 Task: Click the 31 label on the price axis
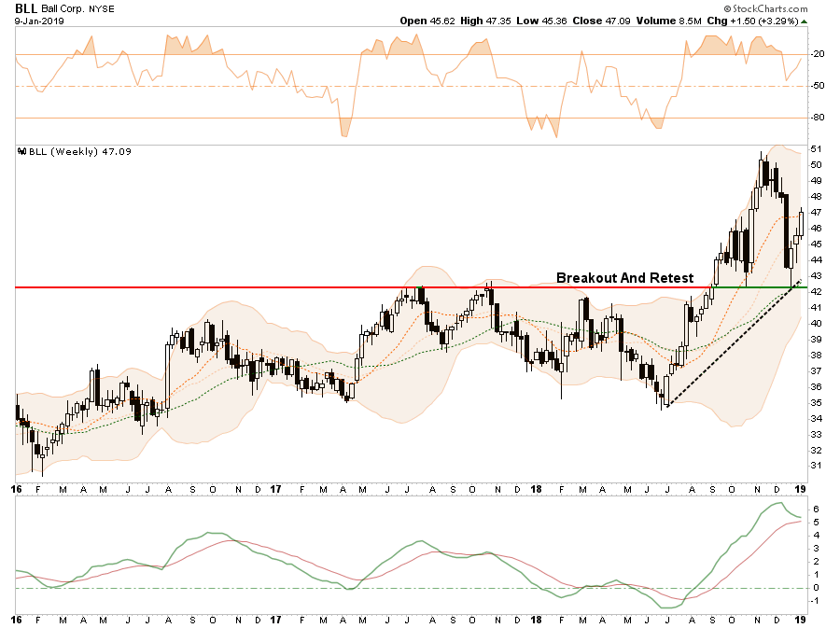(817, 466)
